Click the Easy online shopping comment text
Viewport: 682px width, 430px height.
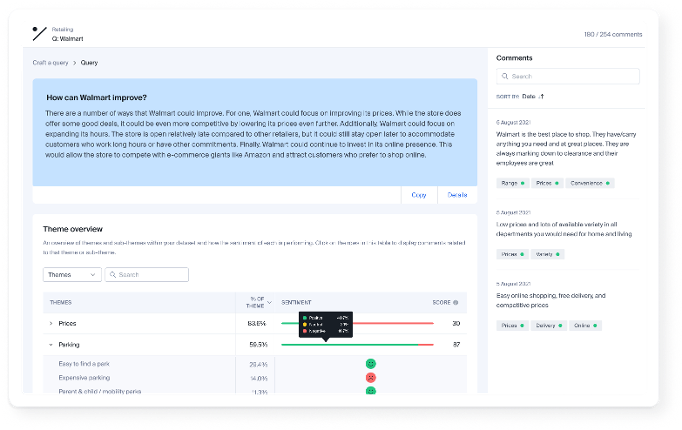click(x=551, y=300)
